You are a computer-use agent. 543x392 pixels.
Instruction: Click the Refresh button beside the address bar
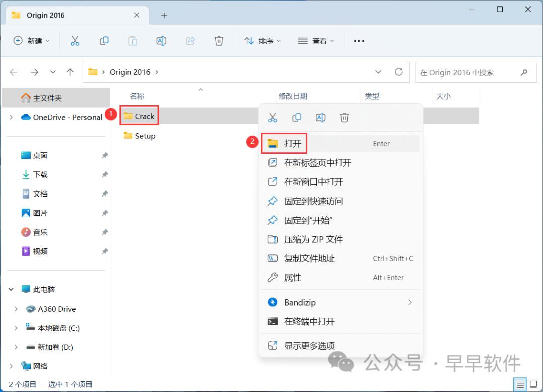click(399, 72)
